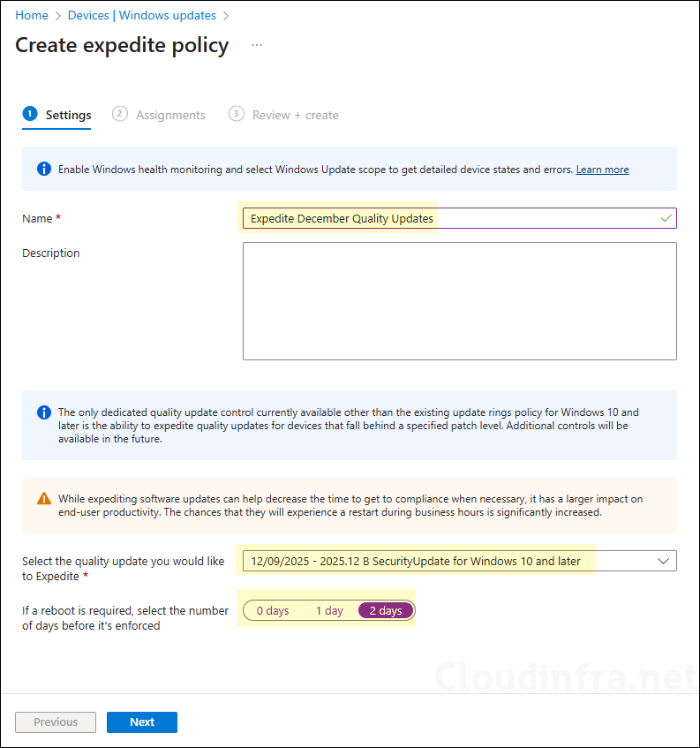The height and width of the screenshot is (748, 700).
Task: Click the warning triangle on expediting warning
Action: [x=43, y=497]
